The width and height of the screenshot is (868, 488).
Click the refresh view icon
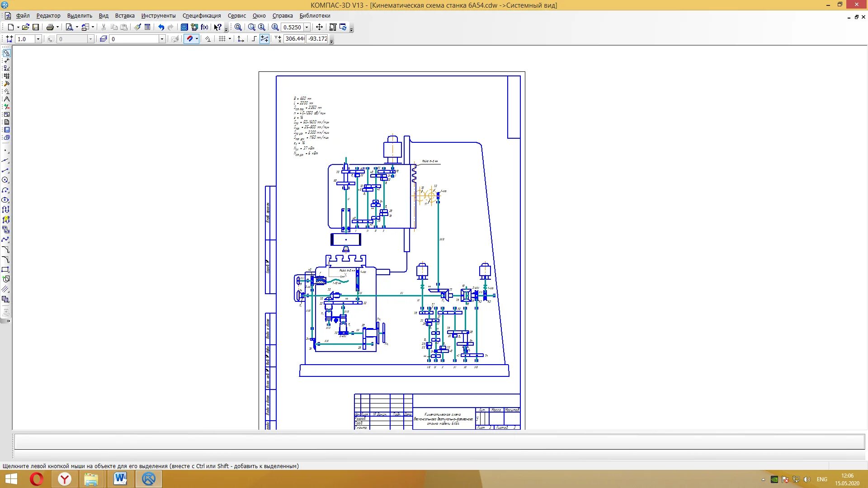click(343, 27)
